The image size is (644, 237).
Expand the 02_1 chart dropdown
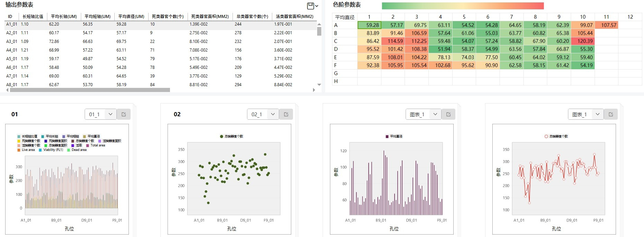273,114
